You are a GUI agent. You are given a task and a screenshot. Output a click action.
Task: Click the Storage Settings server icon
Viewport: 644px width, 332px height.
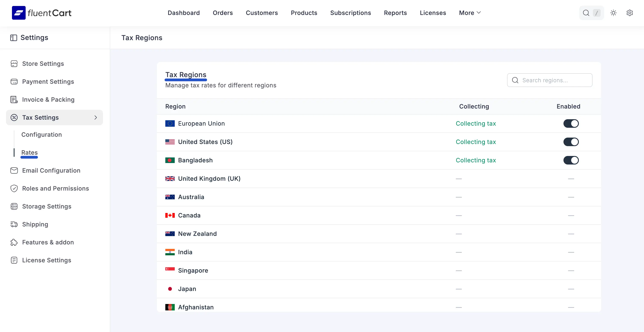14,207
